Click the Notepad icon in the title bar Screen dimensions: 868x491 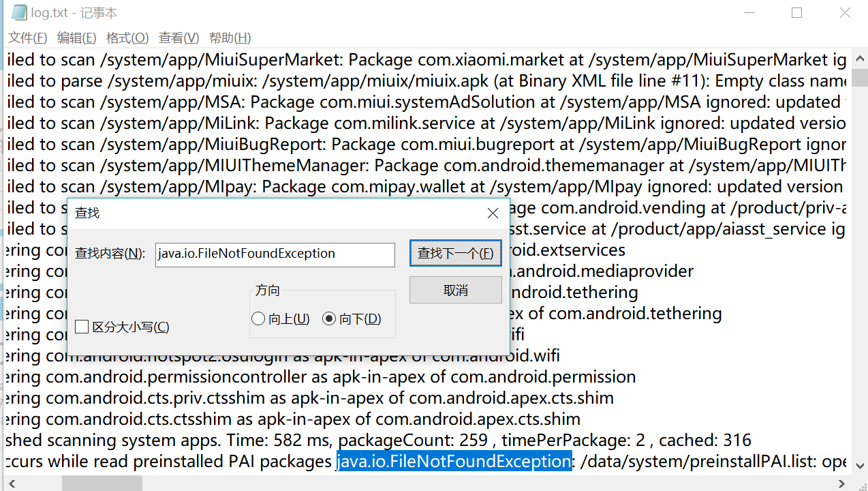19,12
